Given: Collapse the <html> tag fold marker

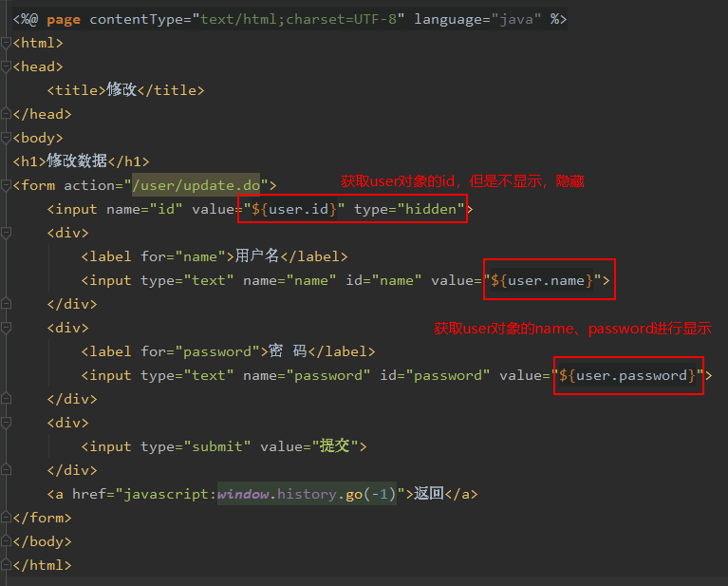Looking at the screenshot, I should (x=6, y=44).
